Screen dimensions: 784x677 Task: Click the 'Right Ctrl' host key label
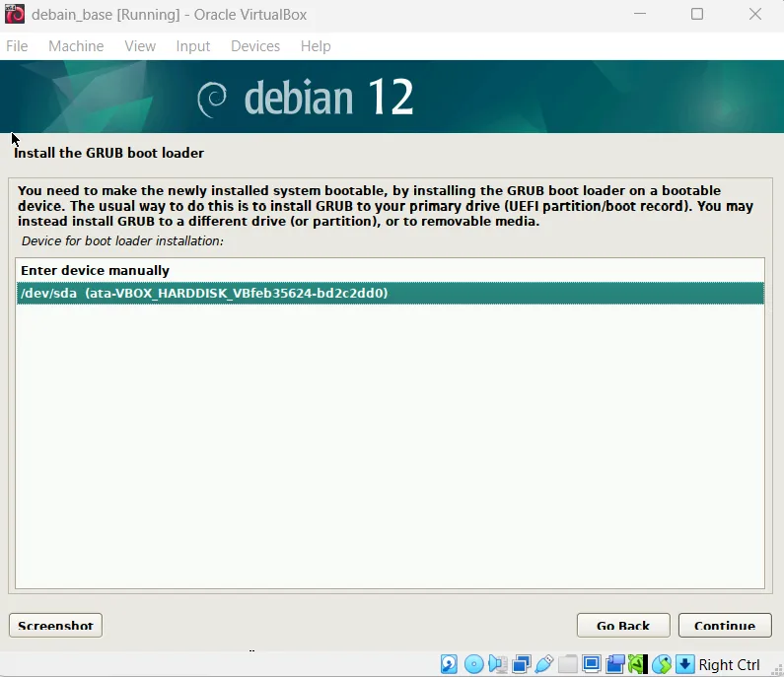pos(729,664)
